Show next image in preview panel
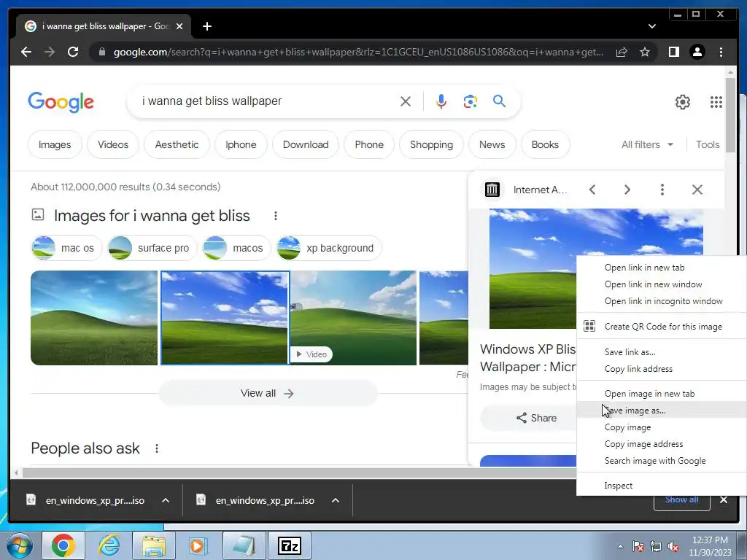The width and height of the screenshot is (747, 560). [627, 190]
